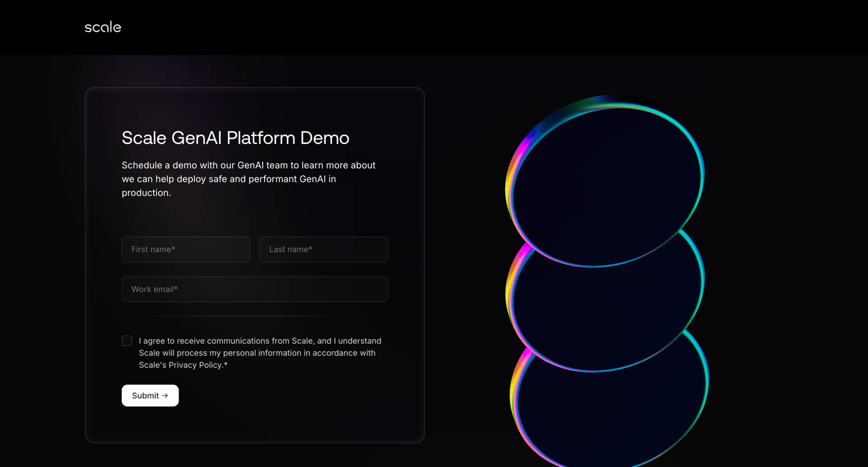Screen dimensions: 868x467
Task: Submit the demo request form
Action: click(x=150, y=395)
